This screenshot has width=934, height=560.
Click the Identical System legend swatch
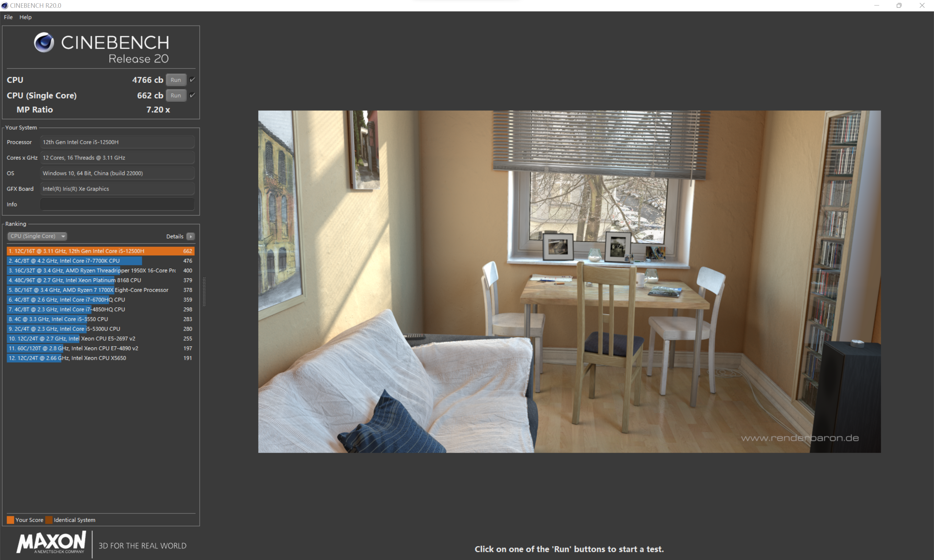point(49,519)
